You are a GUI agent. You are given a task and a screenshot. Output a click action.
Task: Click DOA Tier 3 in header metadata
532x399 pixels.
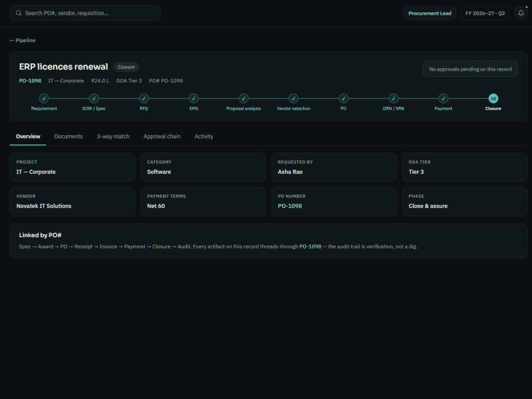(129, 81)
